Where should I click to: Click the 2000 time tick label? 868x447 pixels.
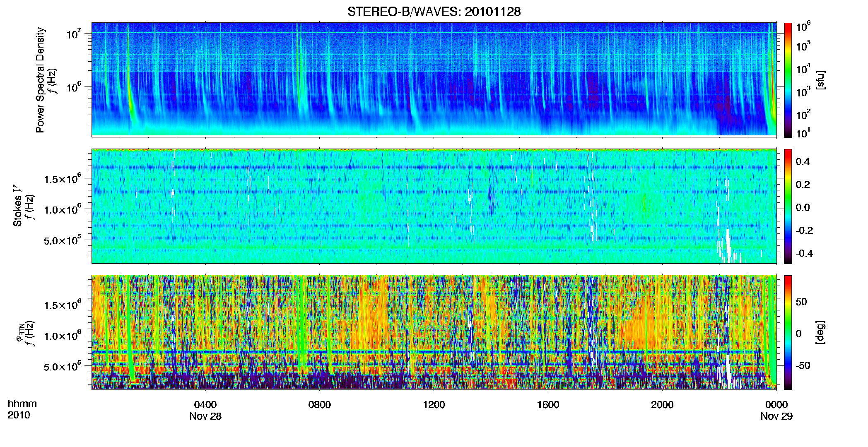(662, 405)
